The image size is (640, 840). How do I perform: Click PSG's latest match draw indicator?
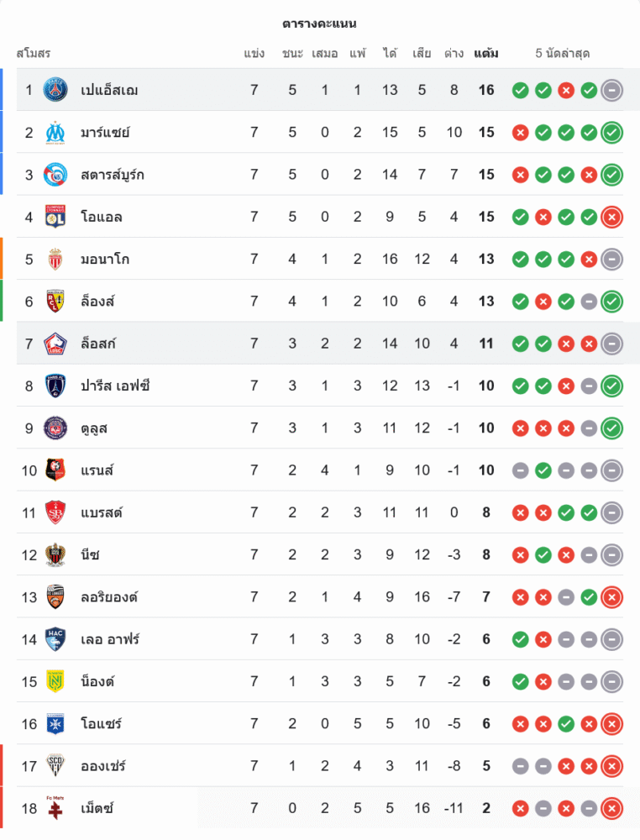coord(612,90)
